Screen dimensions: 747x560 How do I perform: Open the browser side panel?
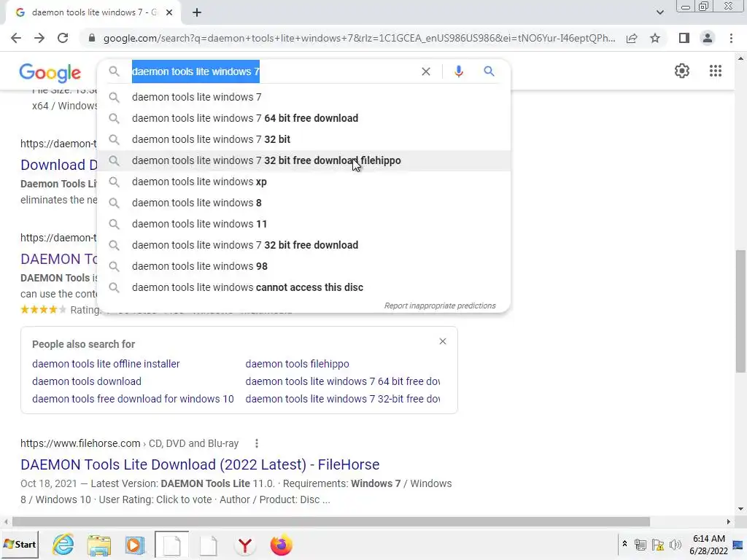pyautogui.click(x=684, y=38)
